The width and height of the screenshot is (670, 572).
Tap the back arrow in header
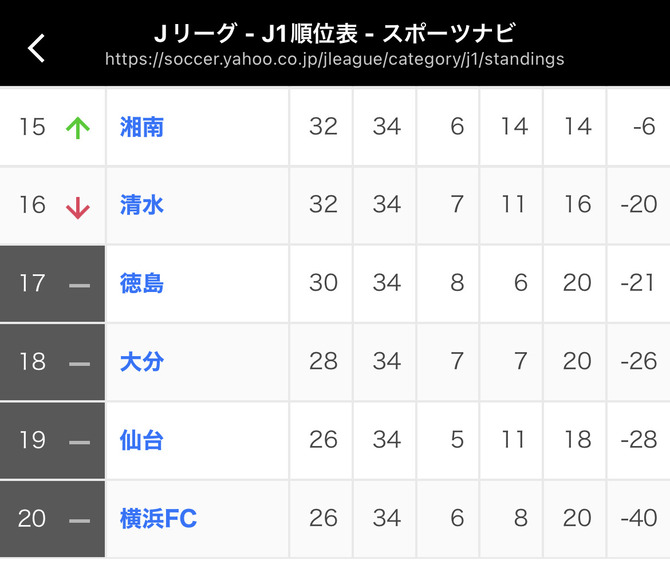pyautogui.click(x=37, y=48)
